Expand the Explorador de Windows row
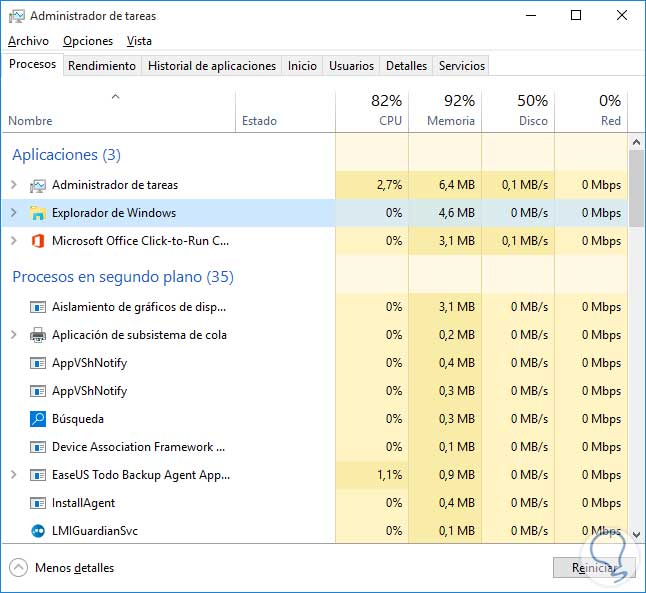Viewport: 646px width, 593px height. click(14, 213)
